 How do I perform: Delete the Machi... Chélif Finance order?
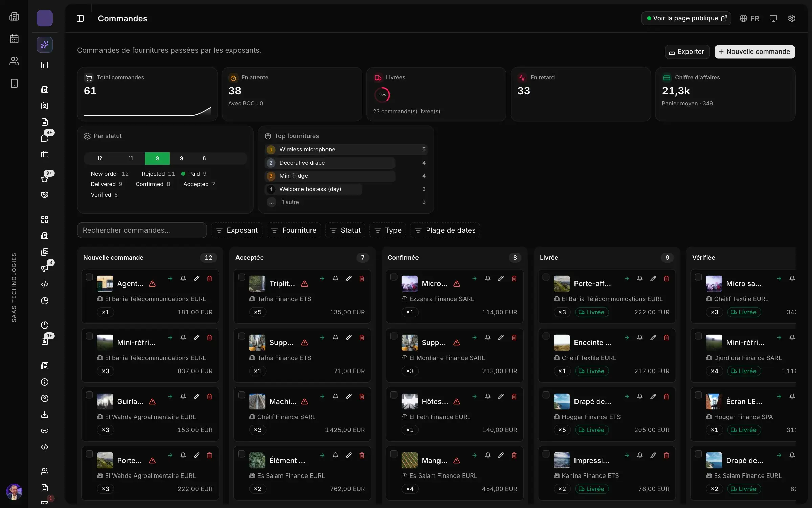coord(362,396)
